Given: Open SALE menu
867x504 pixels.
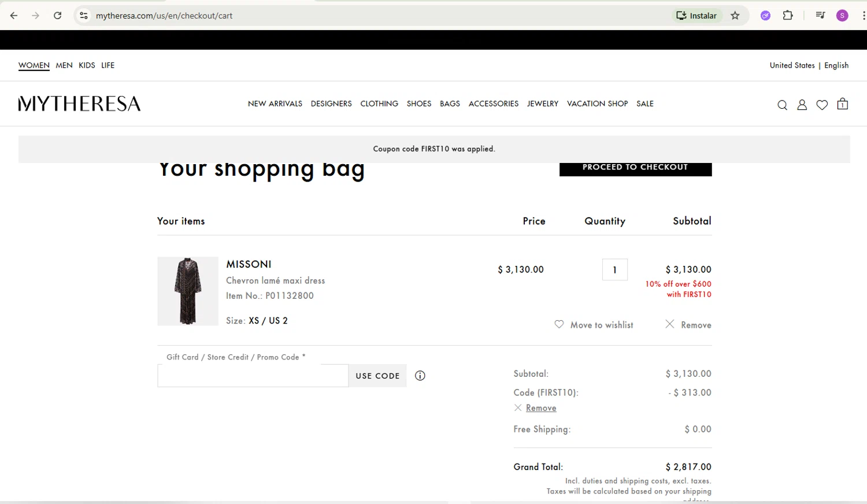Looking at the screenshot, I should coord(645,103).
